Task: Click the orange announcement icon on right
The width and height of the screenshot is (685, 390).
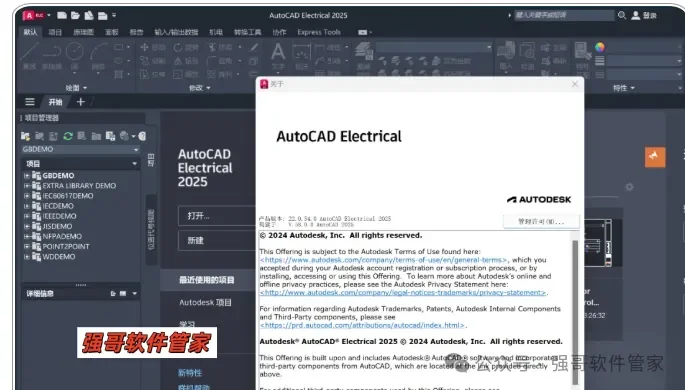Action: pyautogui.click(x=655, y=157)
